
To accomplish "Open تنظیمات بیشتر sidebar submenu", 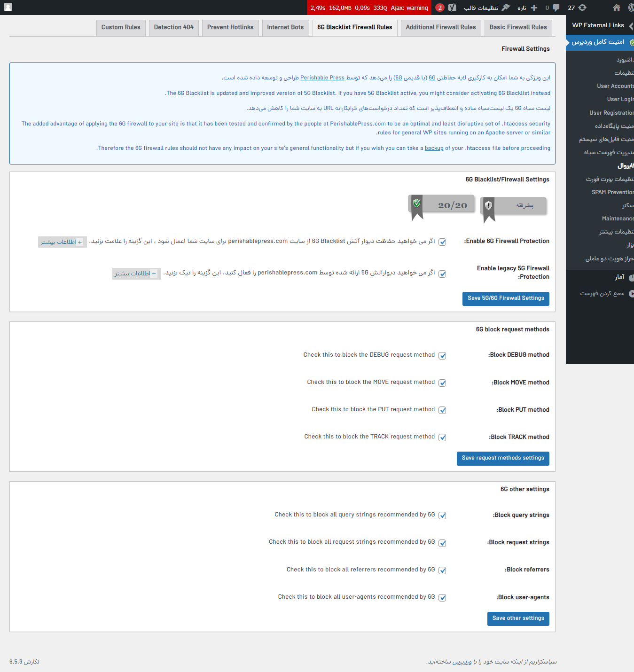I will pos(616,232).
